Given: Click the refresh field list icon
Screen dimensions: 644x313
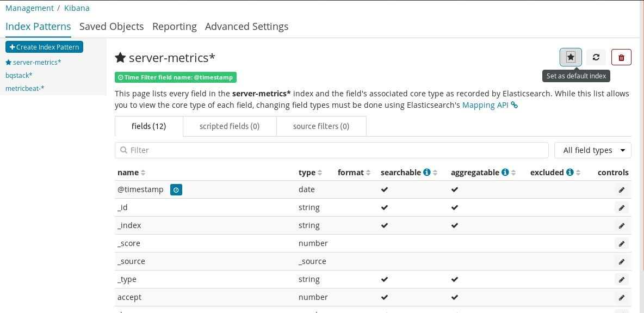Looking at the screenshot, I should coord(596,57).
